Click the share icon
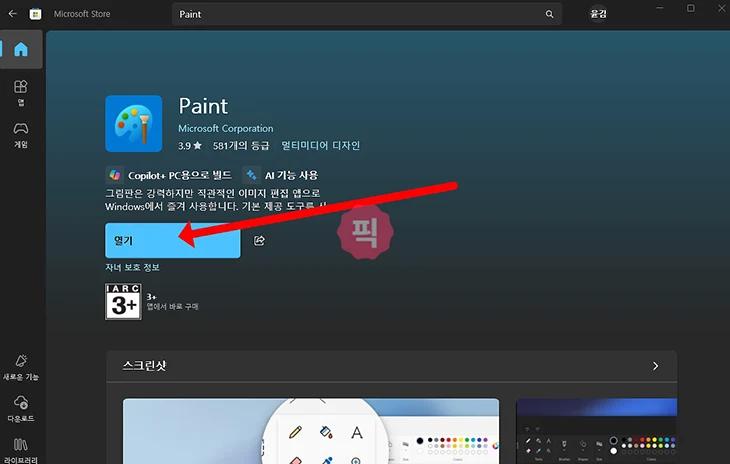 [x=259, y=241]
